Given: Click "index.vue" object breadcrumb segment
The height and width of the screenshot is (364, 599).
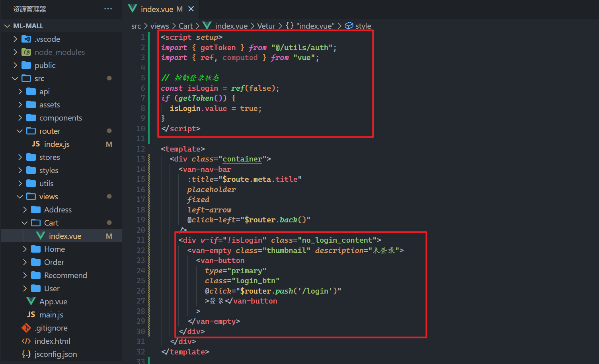Looking at the screenshot, I should [x=310, y=26].
